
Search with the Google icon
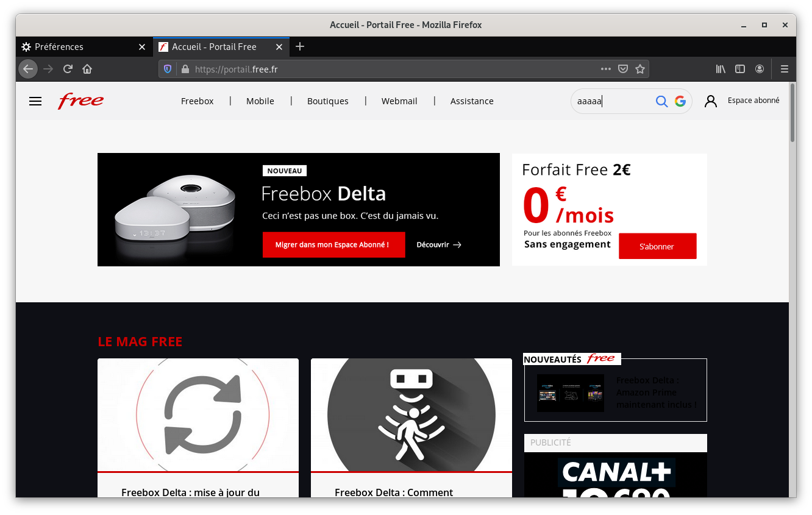pyautogui.click(x=680, y=101)
